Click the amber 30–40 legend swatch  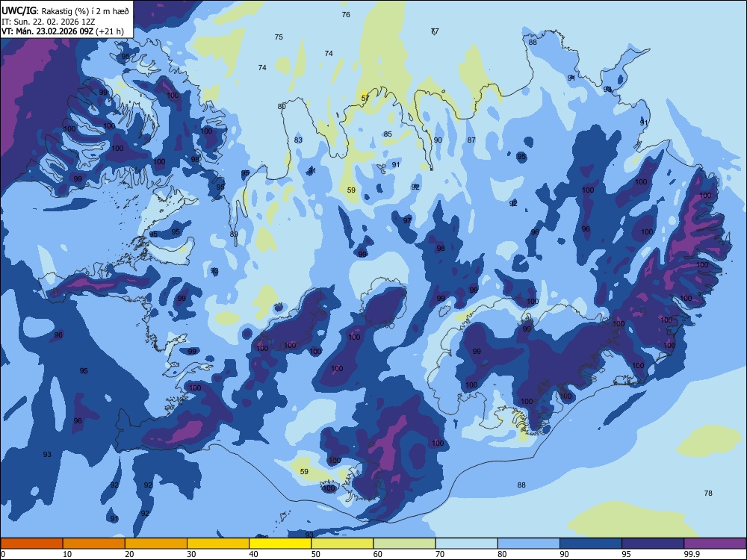pos(218,544)
